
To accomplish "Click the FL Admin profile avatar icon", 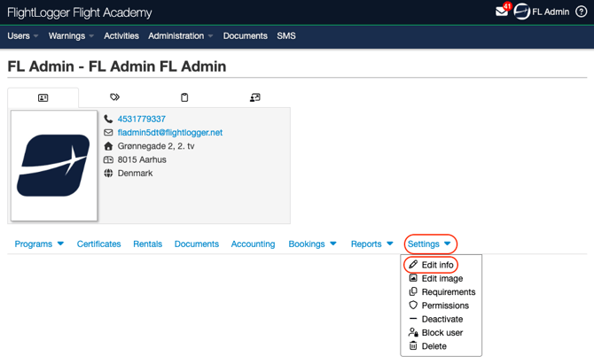I will point(521,12).
